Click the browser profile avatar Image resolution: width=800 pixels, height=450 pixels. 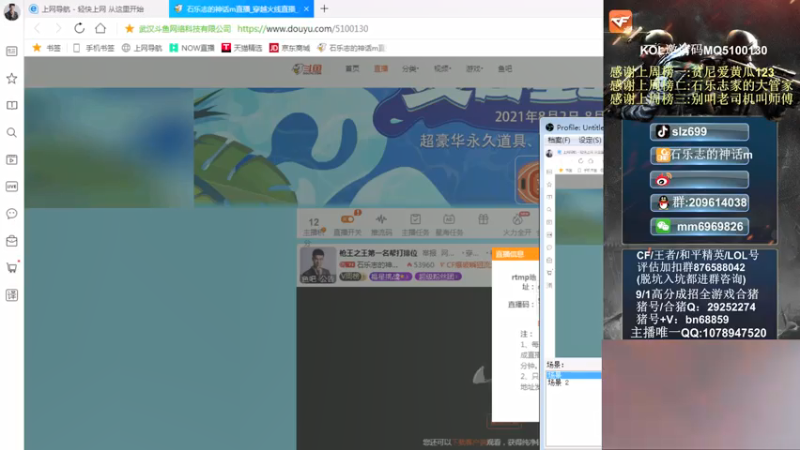tap(12, 11)
